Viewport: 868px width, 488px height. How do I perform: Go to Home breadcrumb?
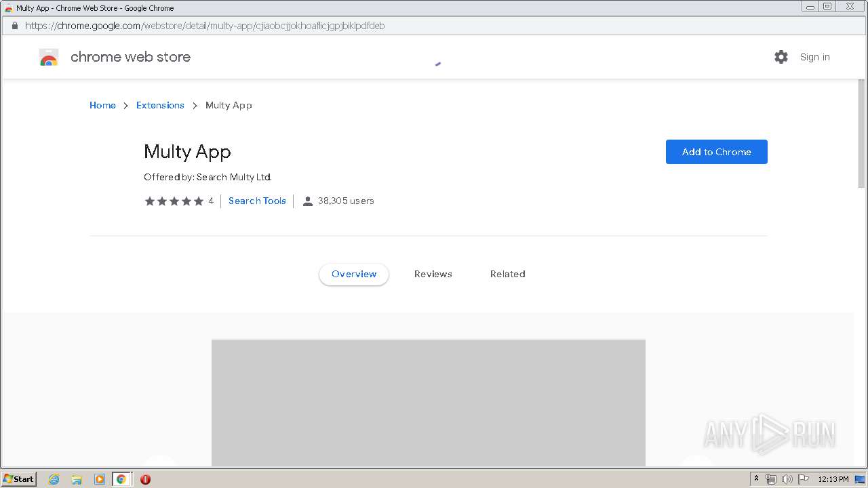102,105
